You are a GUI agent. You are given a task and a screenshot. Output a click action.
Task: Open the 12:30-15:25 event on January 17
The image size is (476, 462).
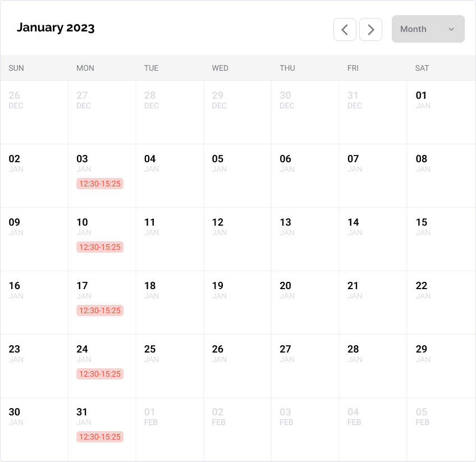point(100,310)
